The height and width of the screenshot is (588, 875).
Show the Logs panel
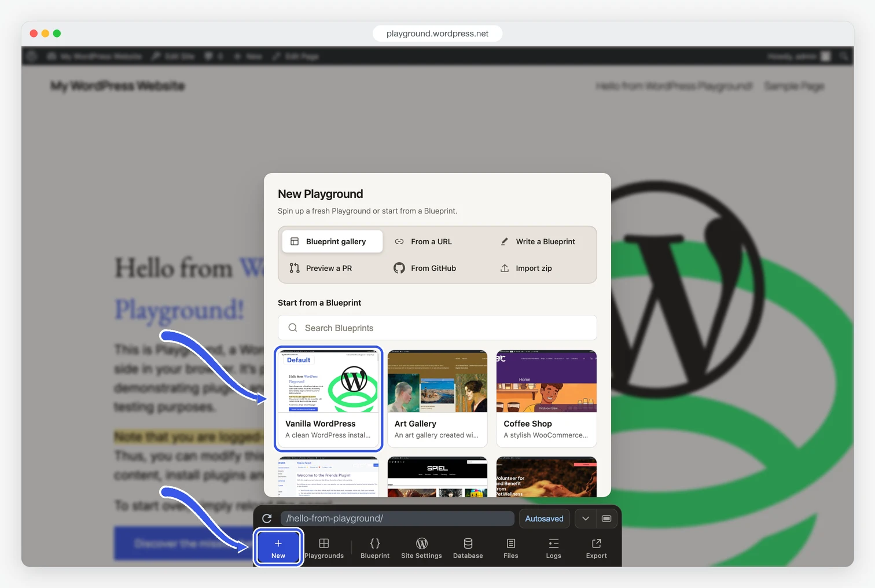554,547
